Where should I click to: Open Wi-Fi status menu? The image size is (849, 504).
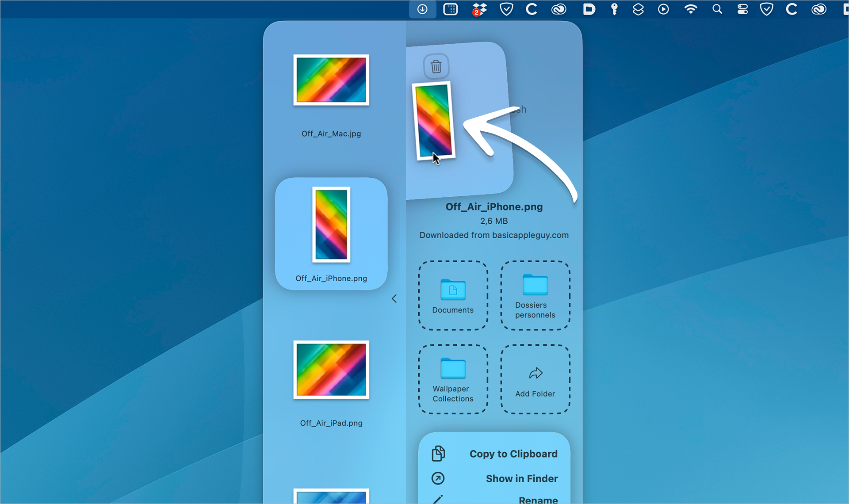[x=690, y=9]
